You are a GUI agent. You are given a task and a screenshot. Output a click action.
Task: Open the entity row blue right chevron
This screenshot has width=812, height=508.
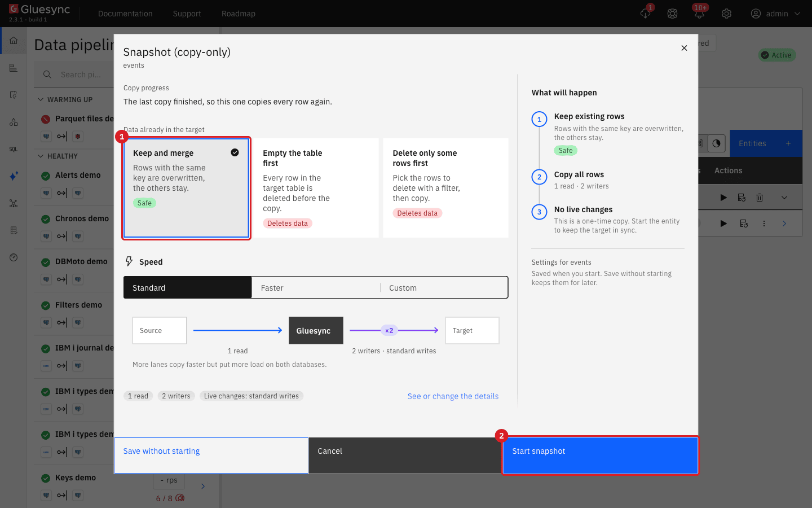(x=784, y=224)
